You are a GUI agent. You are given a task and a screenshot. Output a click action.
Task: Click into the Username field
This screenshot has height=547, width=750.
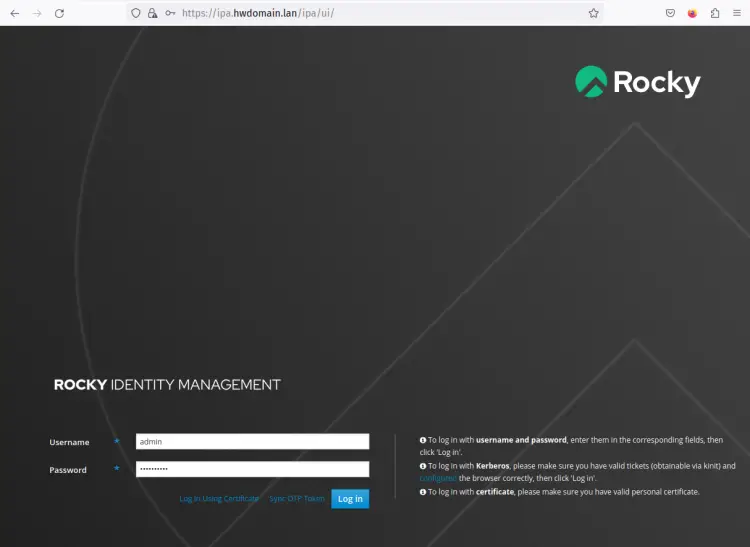(252, 441)
